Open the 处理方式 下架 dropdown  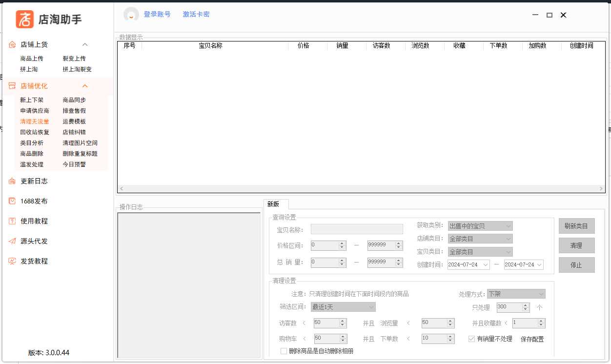tap(516, 294)
